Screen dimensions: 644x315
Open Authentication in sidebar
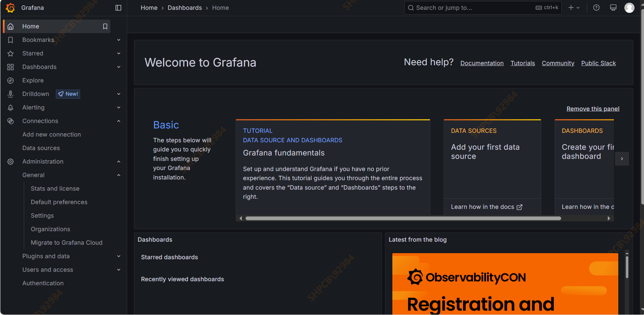tap(43, 283)
